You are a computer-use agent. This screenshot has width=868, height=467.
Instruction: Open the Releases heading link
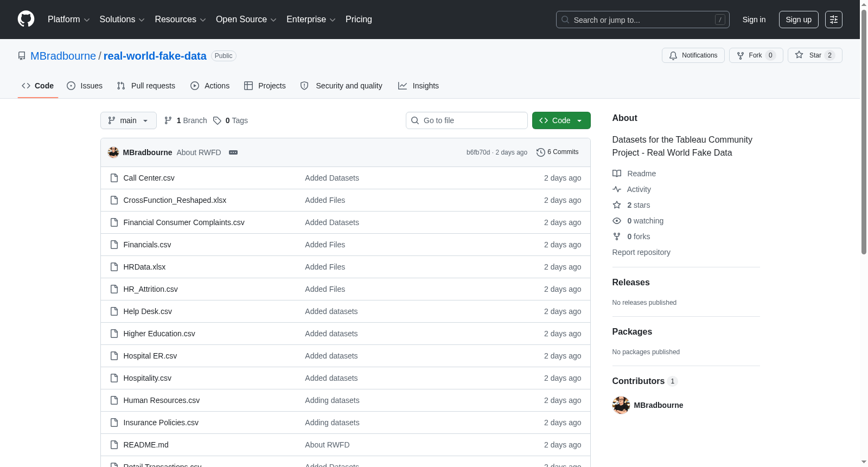click(x=631, y=283)
